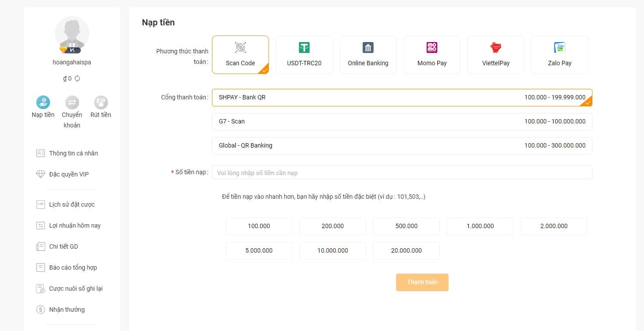
Task: Click the Báo cáo tổng hợp icon
Action: (41, 268)
